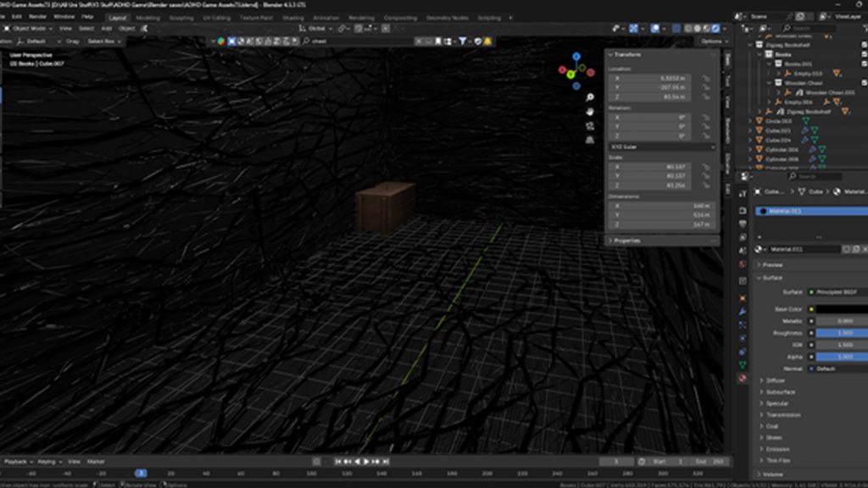Open the Render menu
The image size is (868, 488).
point(38,17)
